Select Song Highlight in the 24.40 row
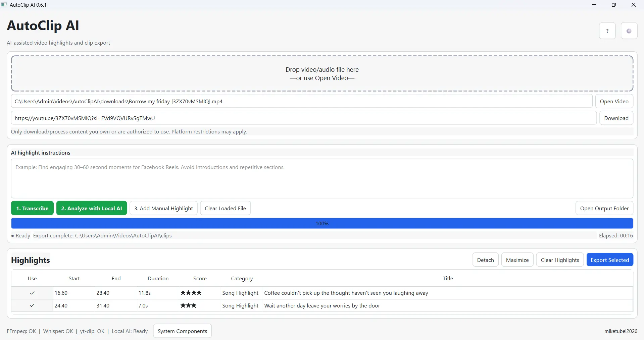 click(242, 306)
